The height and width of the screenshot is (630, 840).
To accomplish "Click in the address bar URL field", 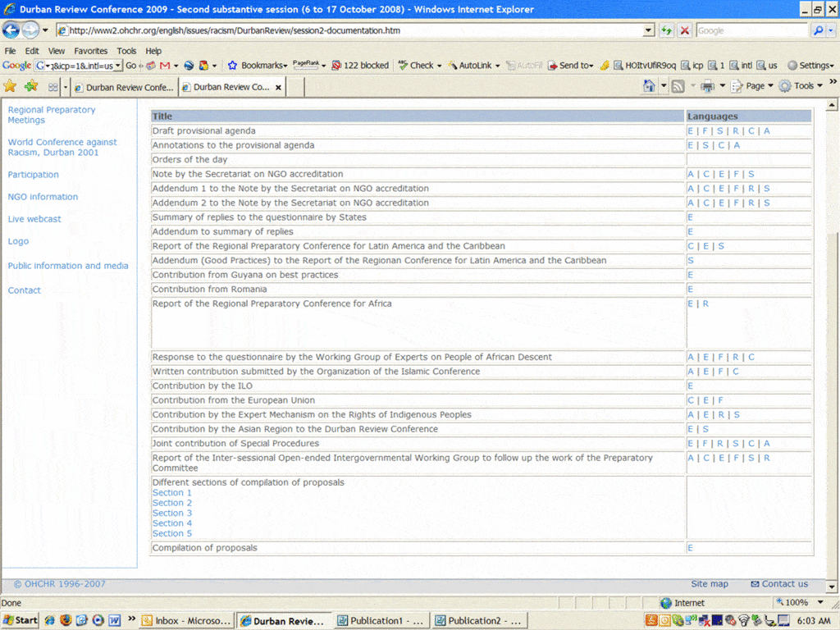I will (353, 30).
